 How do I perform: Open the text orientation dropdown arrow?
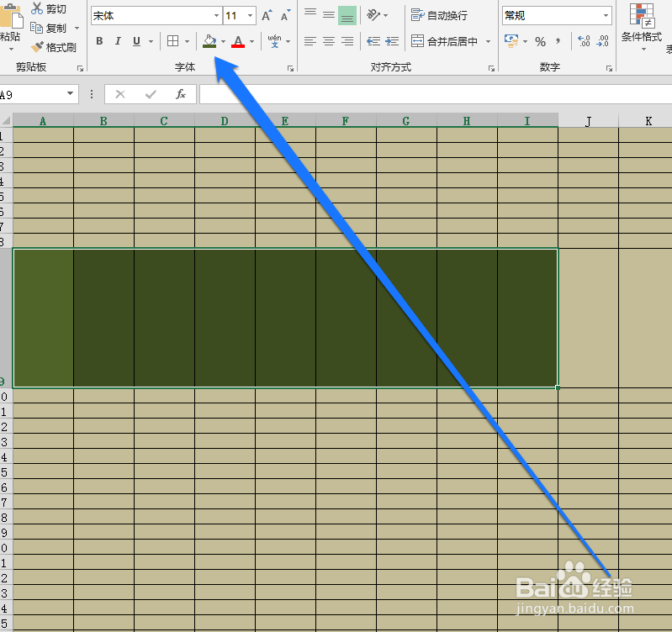[386, 16]
